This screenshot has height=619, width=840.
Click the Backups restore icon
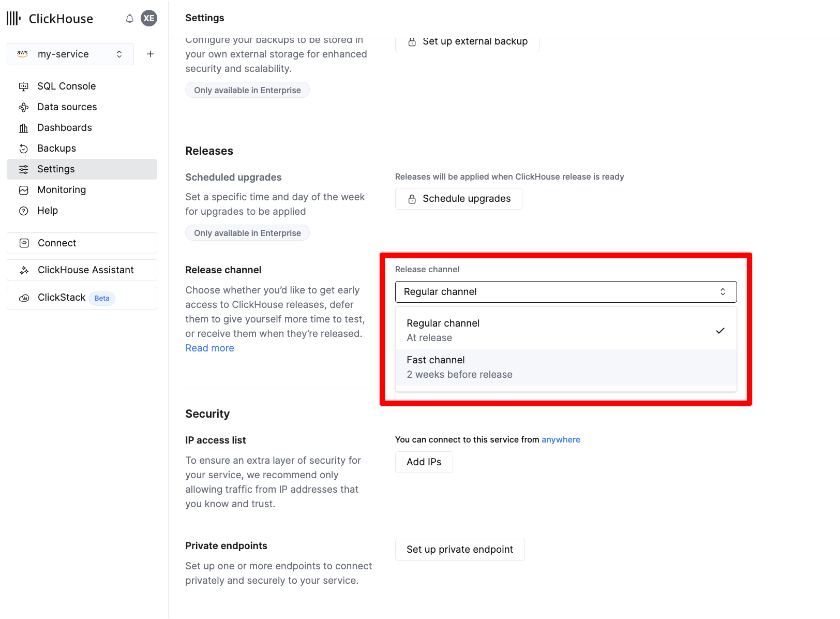24,149
